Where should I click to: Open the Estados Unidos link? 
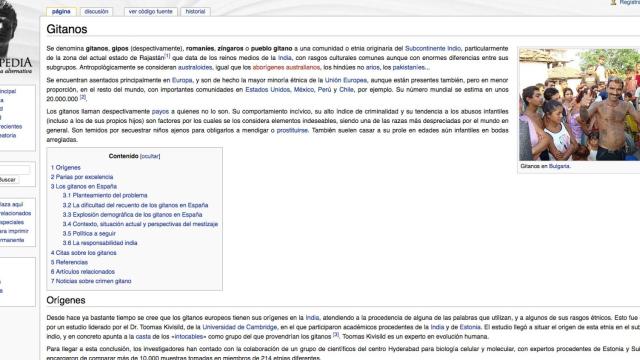click(x=267, y=90)
